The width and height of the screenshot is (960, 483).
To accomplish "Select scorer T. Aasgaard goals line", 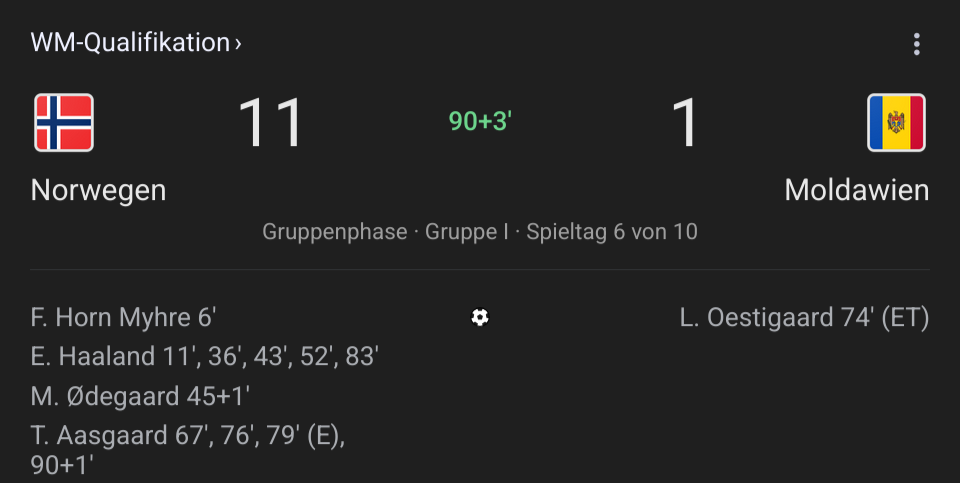I will pyautogui.click(x=188, y=450).
